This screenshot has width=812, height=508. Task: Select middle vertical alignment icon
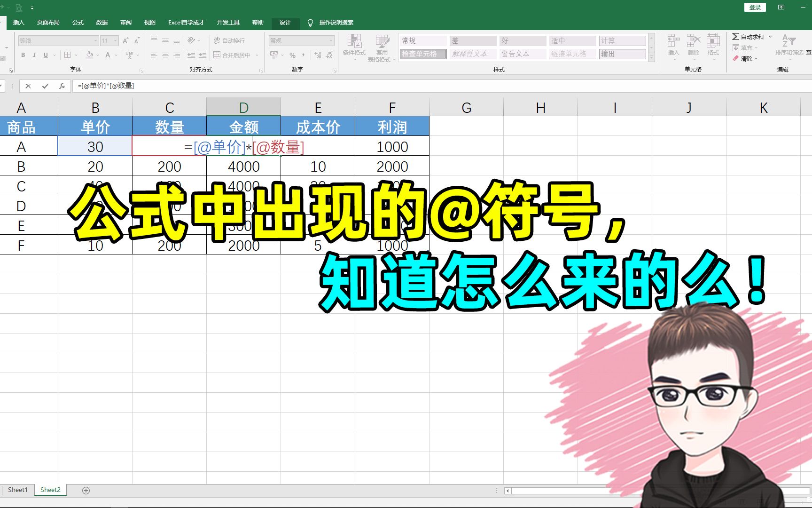[x=165, y=40]
